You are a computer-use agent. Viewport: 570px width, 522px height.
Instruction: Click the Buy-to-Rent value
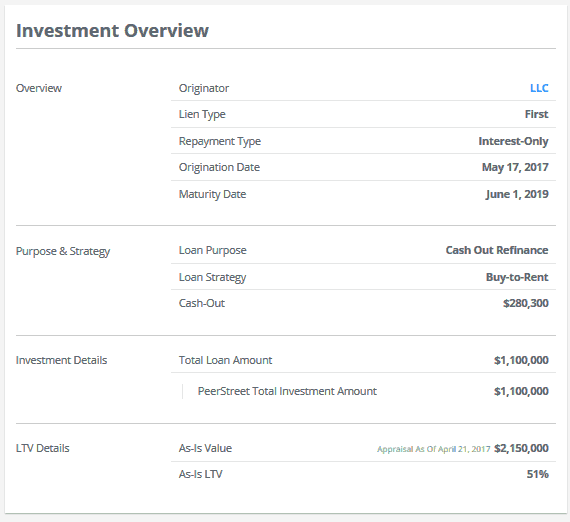[x=517, y=277]
